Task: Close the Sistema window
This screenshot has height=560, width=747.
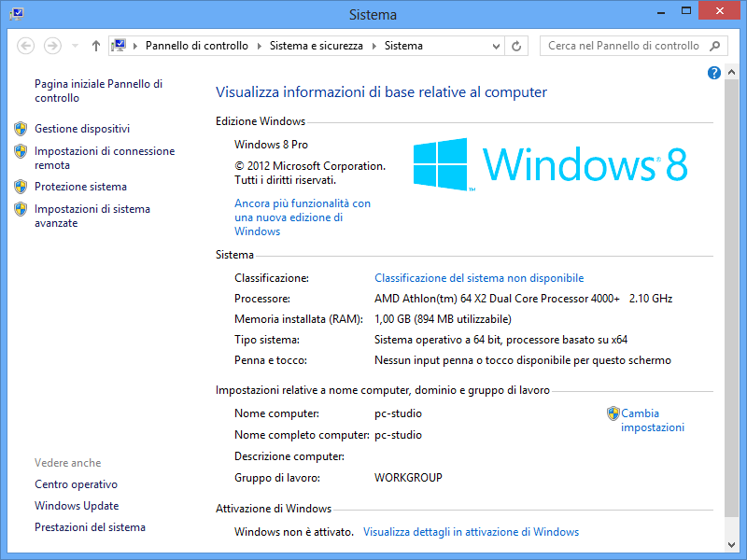Action: point(719,11)
